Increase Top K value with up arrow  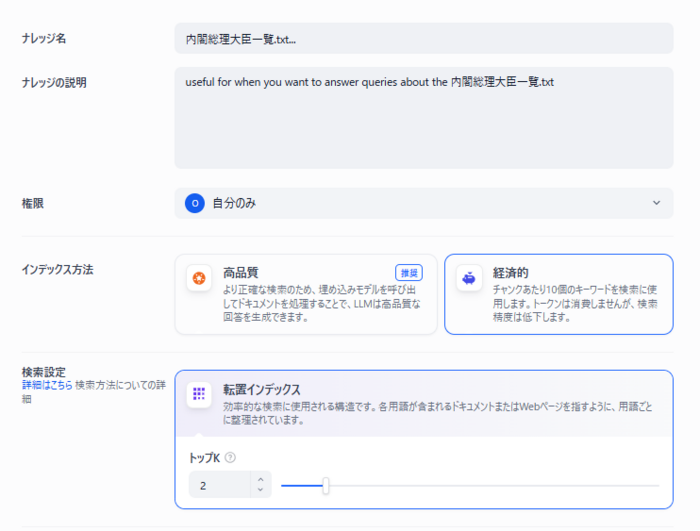pyautogui.click(x=261, y=480)
